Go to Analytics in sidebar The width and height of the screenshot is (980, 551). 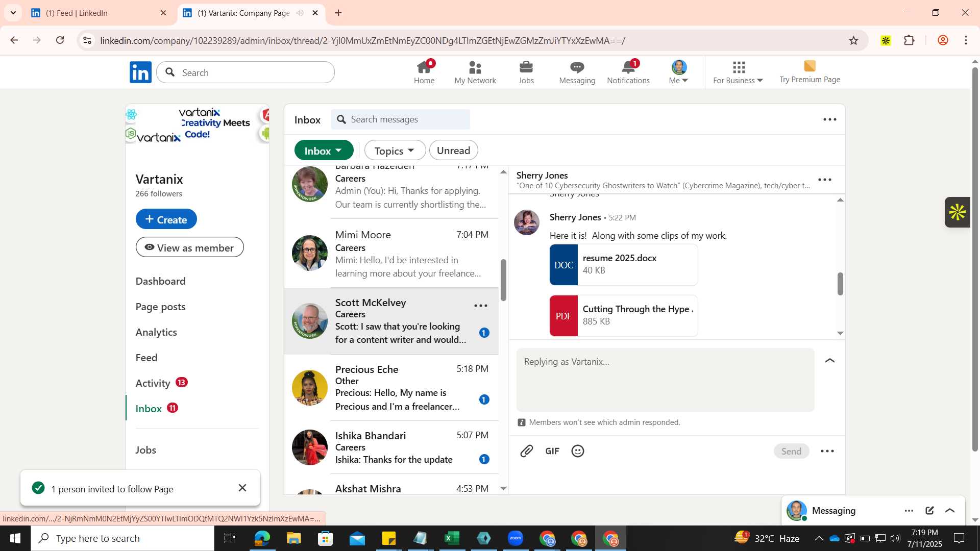pos(156,332)
